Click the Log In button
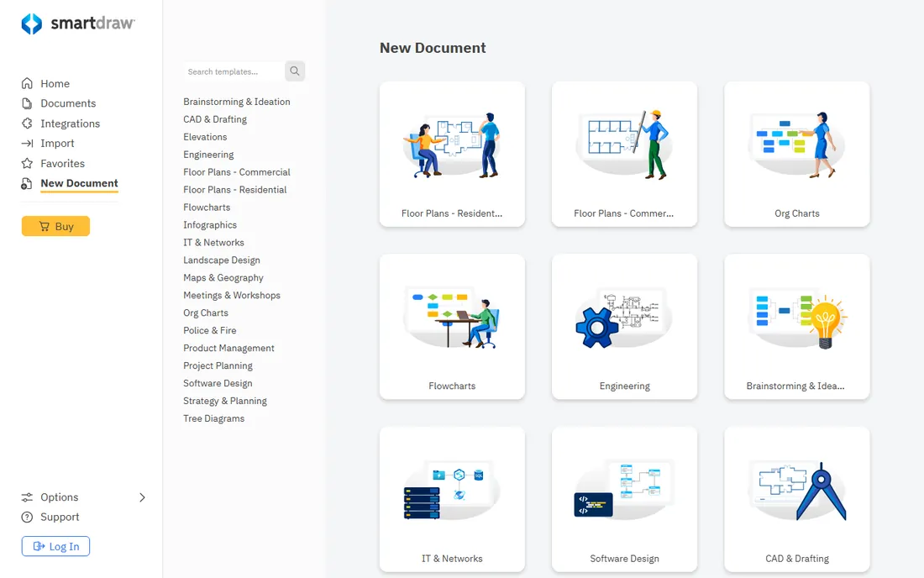924x578 pixels. point(55,546)
